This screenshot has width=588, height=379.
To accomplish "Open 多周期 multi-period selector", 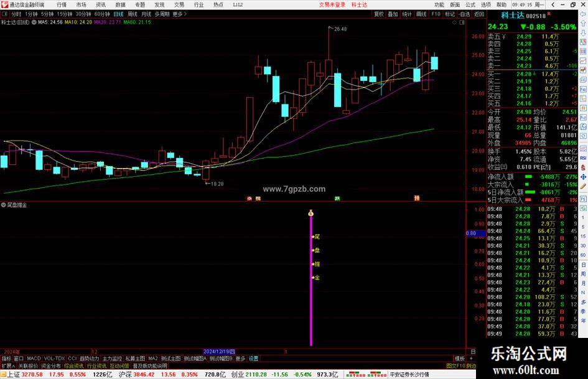I will tap(162, 14).
